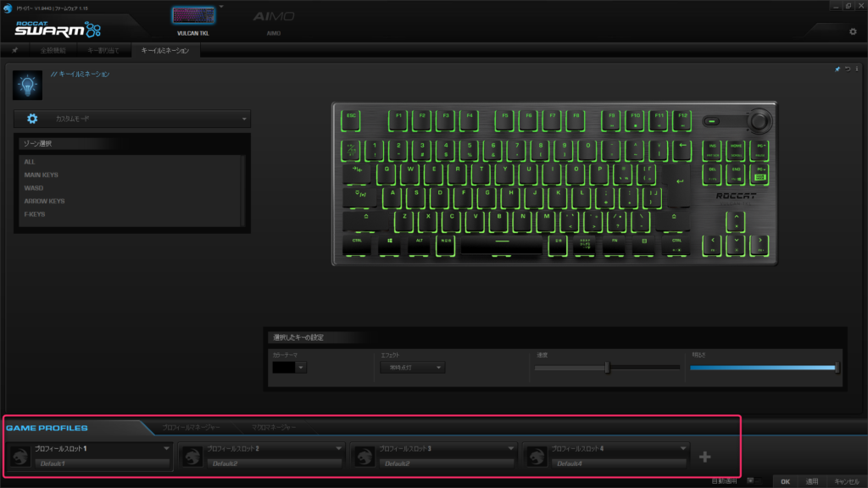Switch to the キー割り当て tab
Screen dimensions: 868x488
(x=103, y=50)
